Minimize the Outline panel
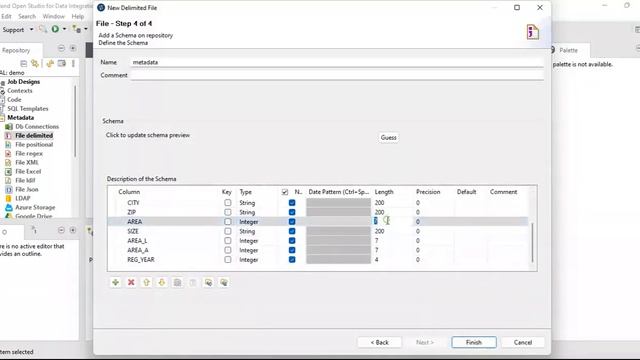 61,230
